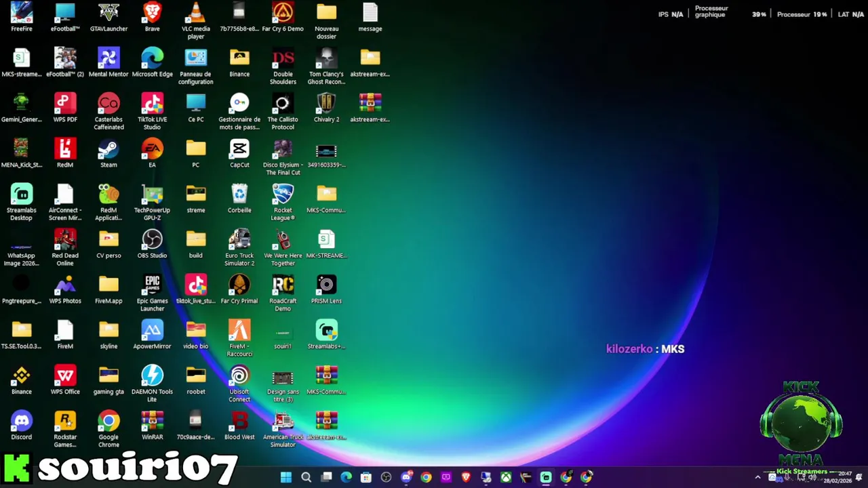Show hidden system tray icons
The image size is (868, 488).
757,477
